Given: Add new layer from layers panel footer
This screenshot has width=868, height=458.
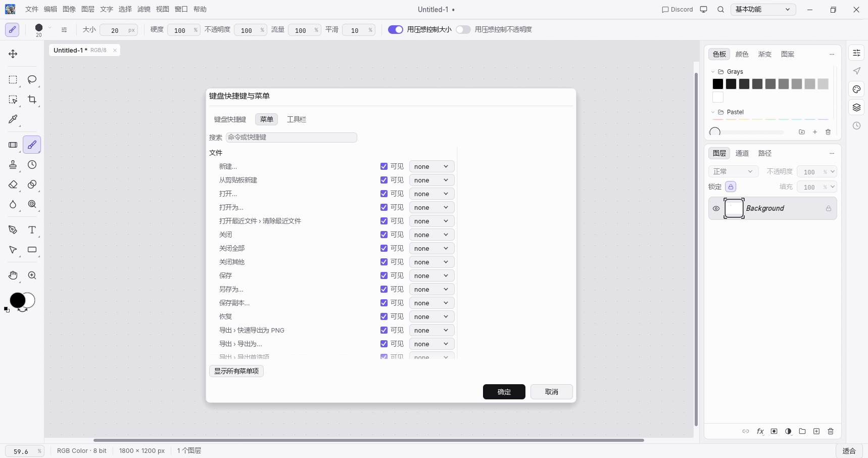Looking at the screenshot, I should click(816, 431).
